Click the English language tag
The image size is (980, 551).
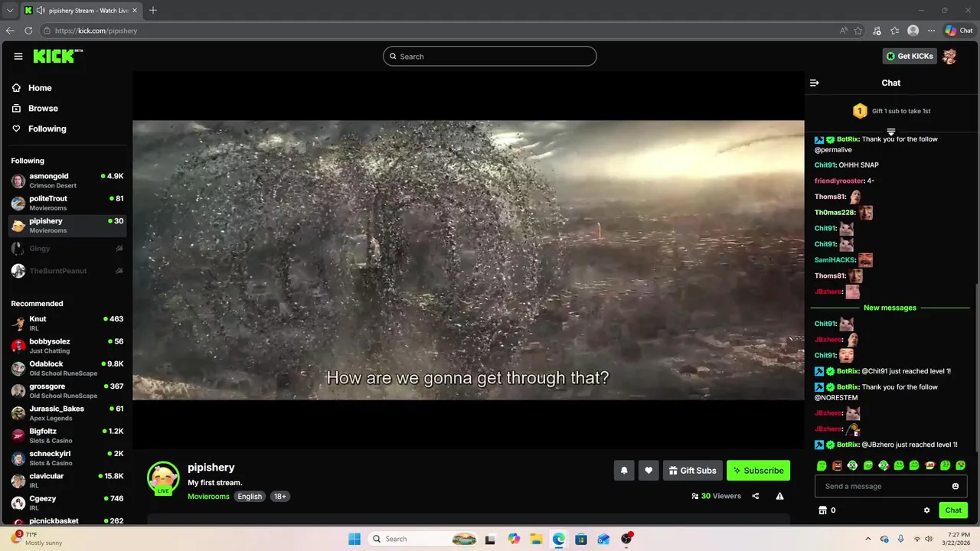(250, 497)
